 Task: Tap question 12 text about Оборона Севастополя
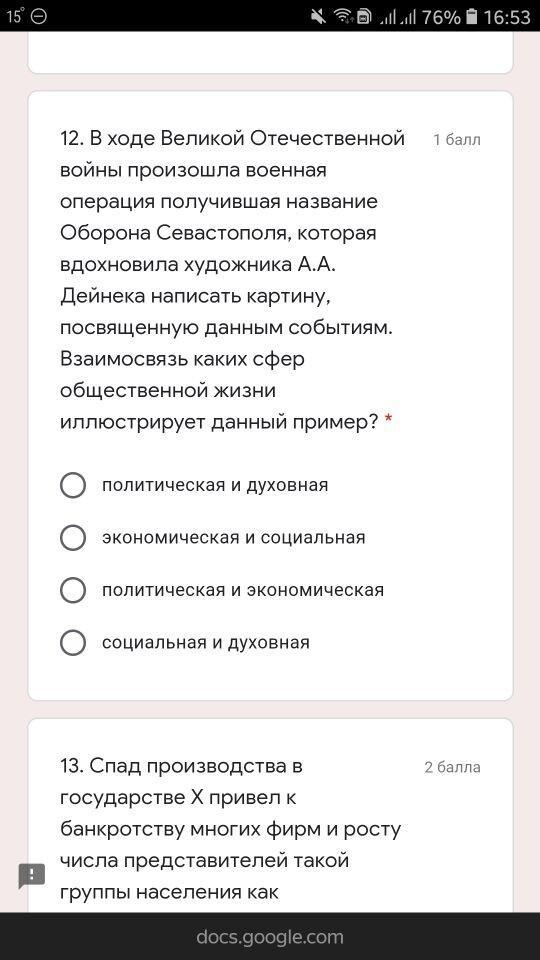[233, 280]
